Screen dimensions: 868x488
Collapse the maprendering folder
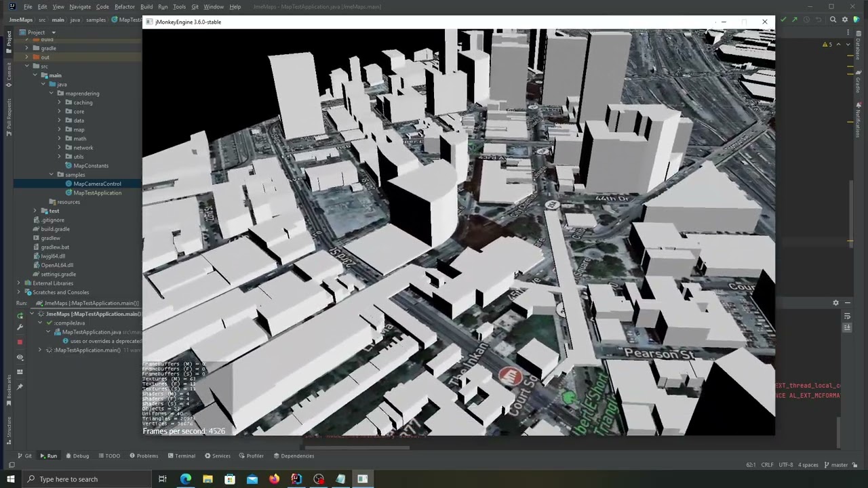pos(52,94)
